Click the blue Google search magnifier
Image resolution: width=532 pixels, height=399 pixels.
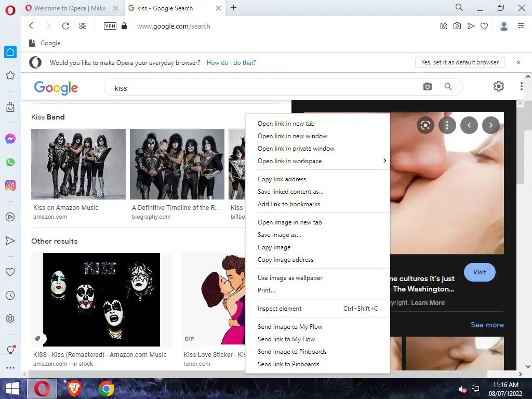(x=448, y=87)
